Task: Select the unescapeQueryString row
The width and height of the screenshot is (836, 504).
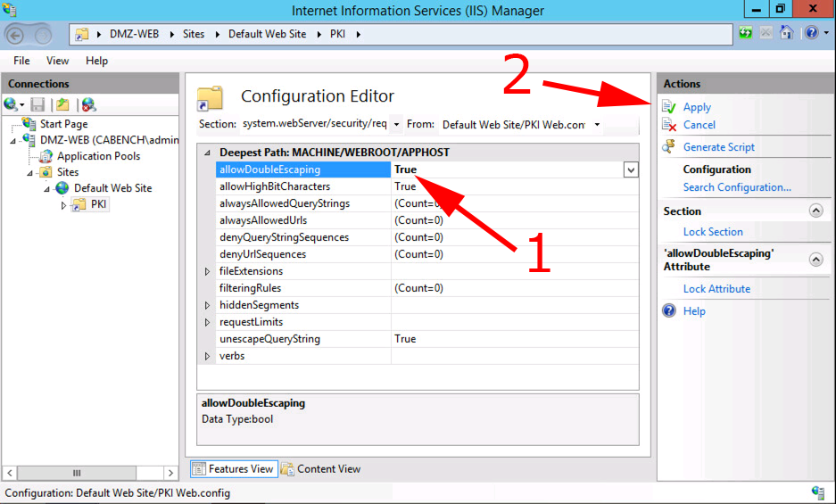Action: (427, 339)
